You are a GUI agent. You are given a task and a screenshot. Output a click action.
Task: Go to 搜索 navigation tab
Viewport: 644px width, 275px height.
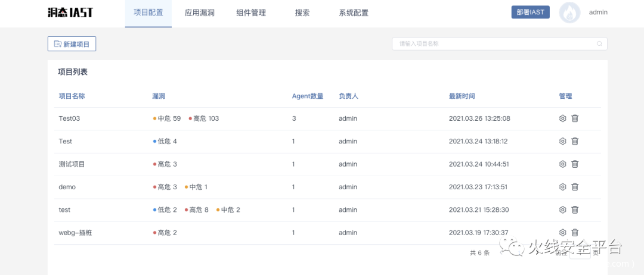pos(302,12)
